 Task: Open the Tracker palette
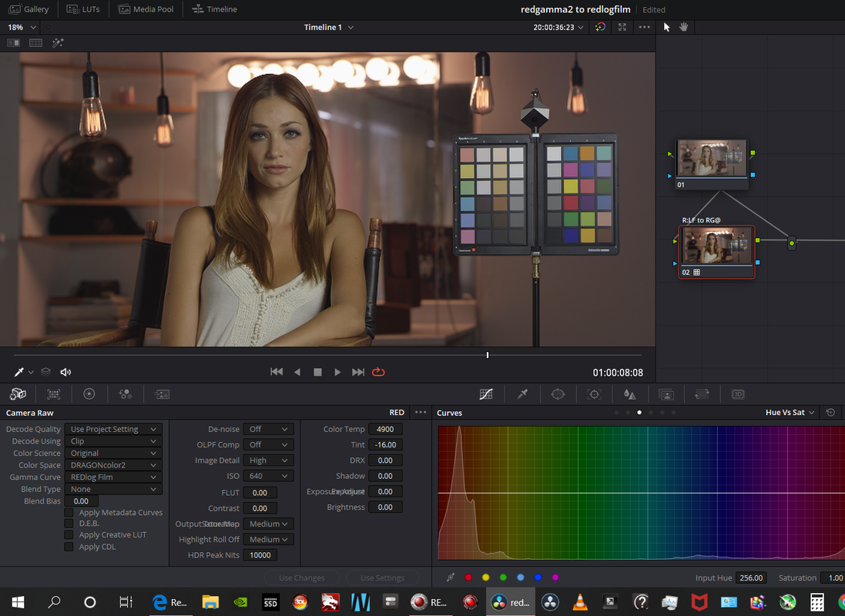[594, 394]
